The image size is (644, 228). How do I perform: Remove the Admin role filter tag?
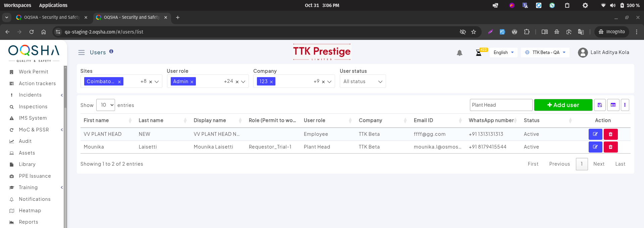192,82
